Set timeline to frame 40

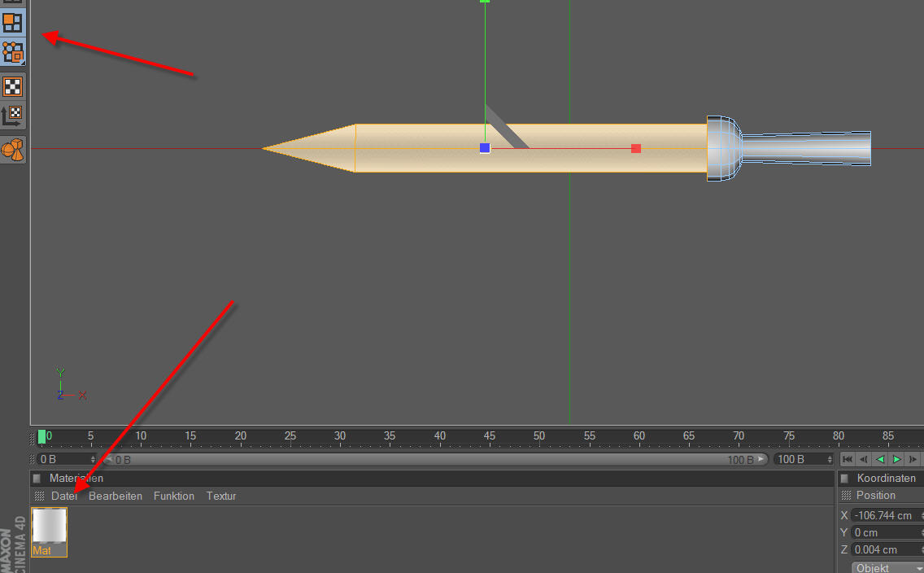click(x=439, y=436)
